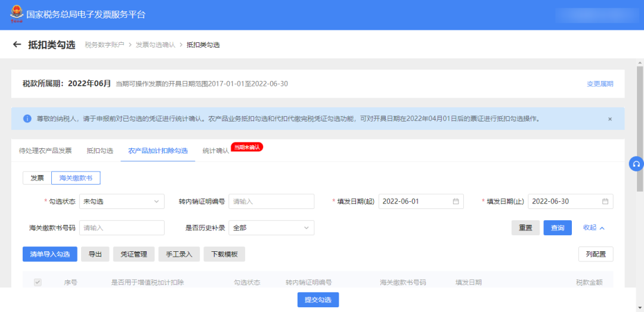Open calendar icon for 填发日期(起)

coord(456,201)
